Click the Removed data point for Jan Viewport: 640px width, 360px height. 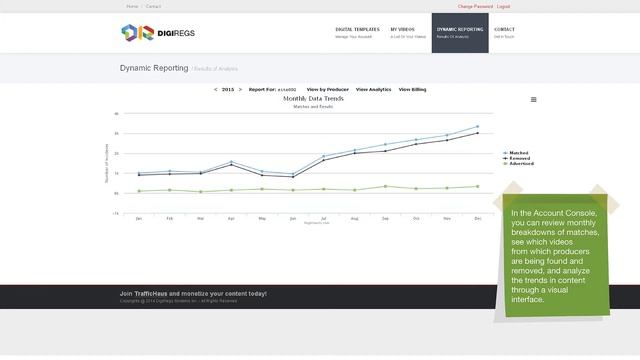pyautogui.click(x=139, y=175)
